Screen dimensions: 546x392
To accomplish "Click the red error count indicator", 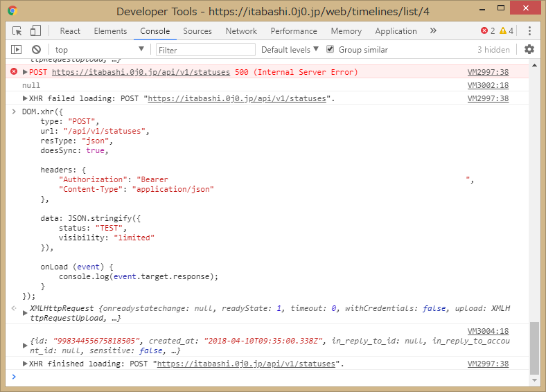I will [x=488, y=31].
